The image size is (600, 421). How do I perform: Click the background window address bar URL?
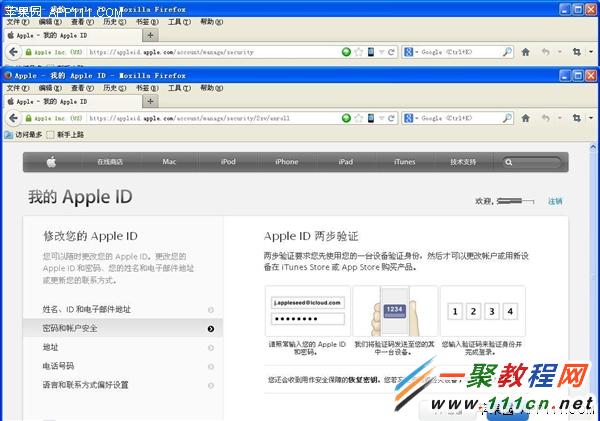172,52
